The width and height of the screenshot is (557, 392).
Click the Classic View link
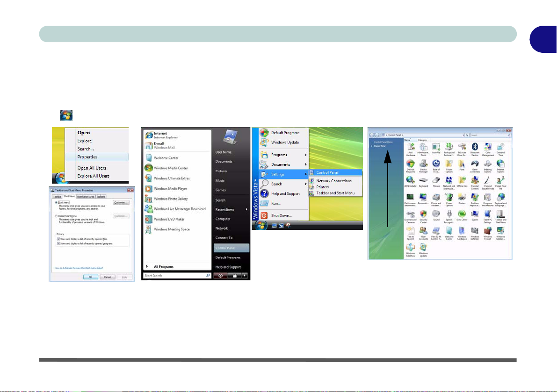[x=380, y=146]
